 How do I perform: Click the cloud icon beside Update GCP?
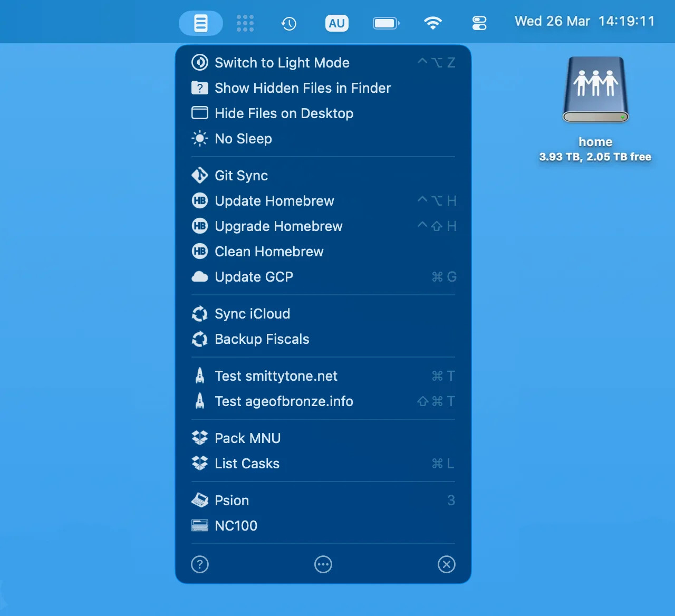(200, 277)
